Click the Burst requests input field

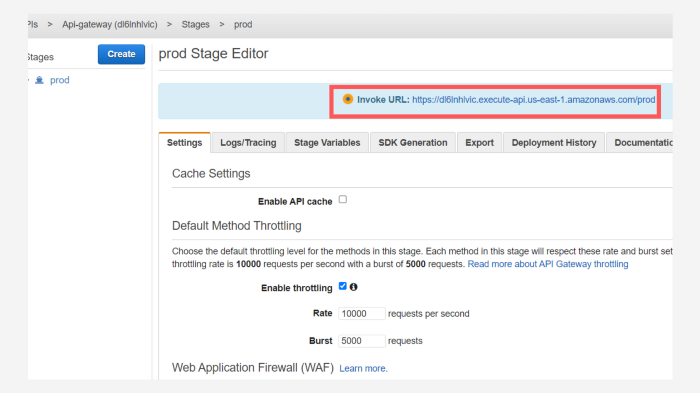tap(362, 341)
